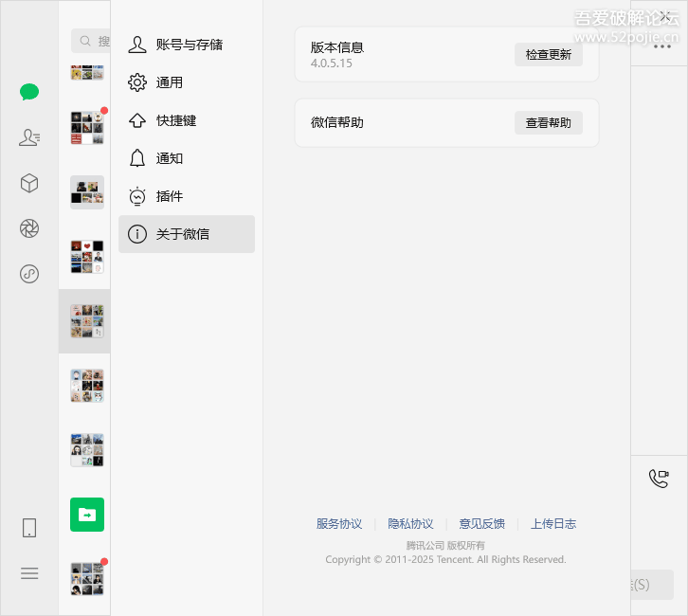Select 通用 settings tab

[x=187, y=82]
